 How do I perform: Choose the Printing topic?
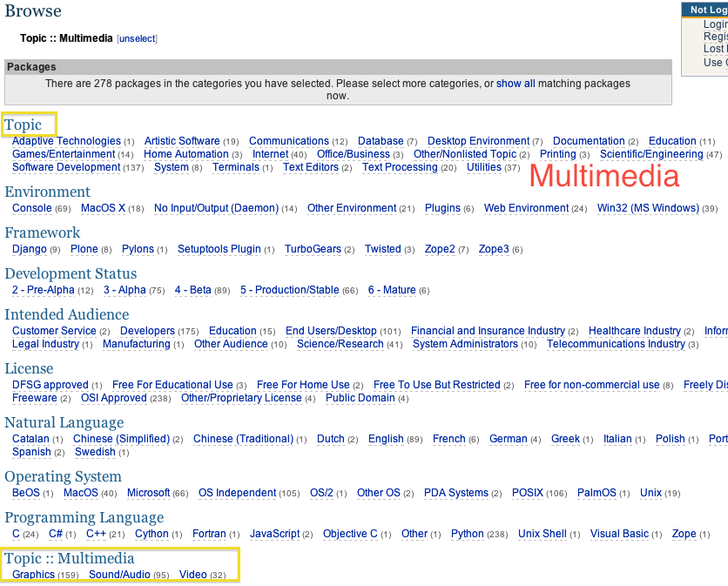point(558,154)
